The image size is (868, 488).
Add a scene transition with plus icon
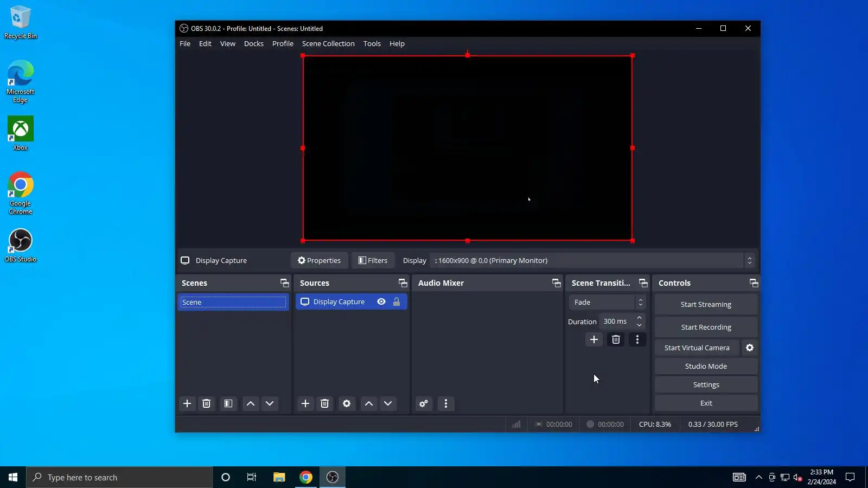coord(594,339)
